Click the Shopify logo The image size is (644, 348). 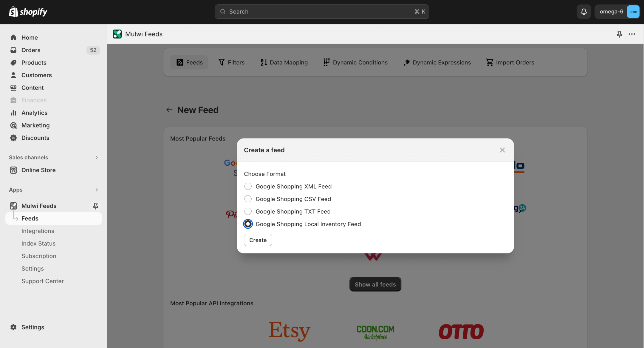tap(28, 12)
